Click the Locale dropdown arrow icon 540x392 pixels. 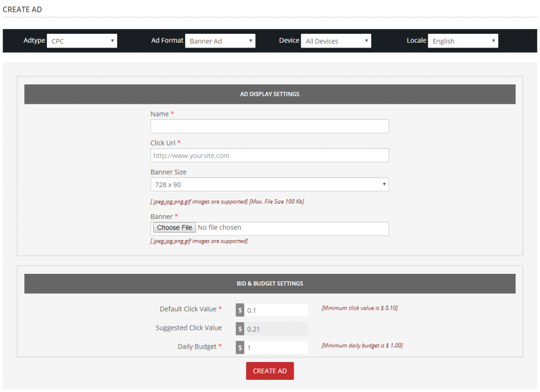(494, 40)
